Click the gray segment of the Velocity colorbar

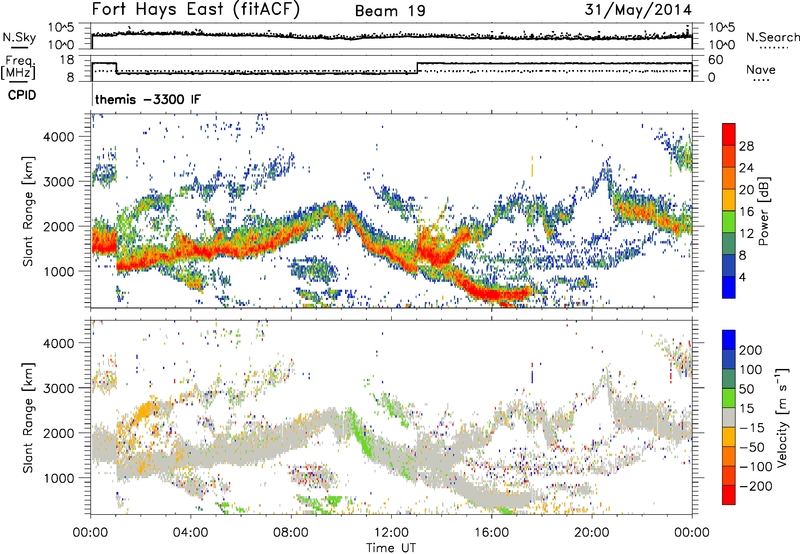tap(729, 418)
